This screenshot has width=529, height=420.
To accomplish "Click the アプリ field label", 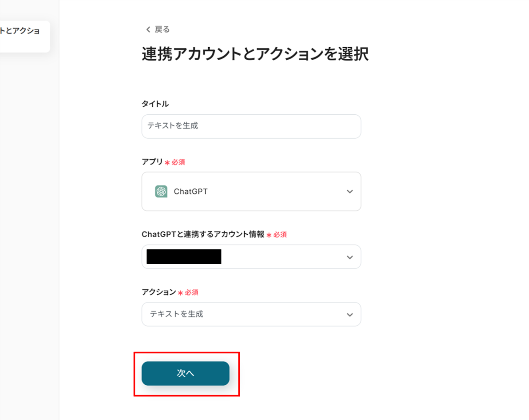I will [x=152, y=162].
